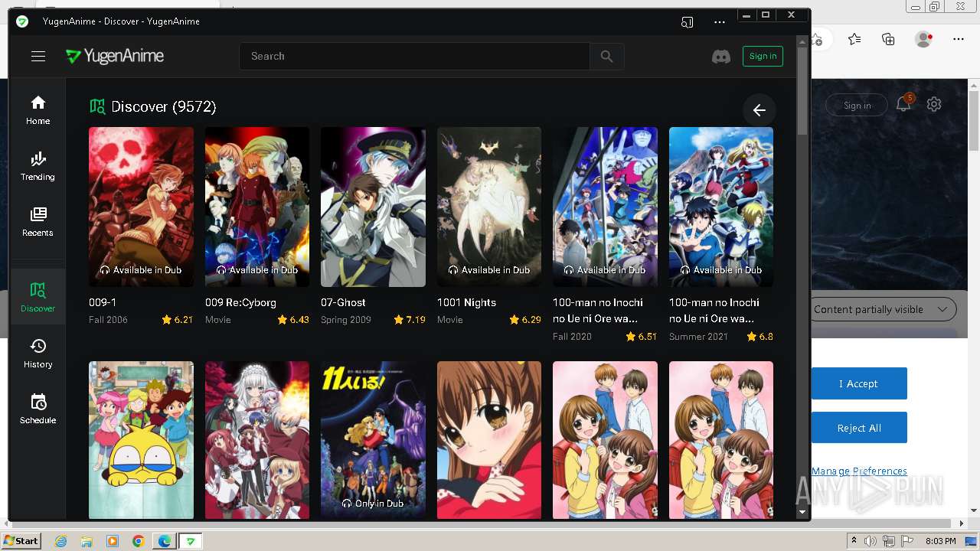Click the 07-Ghost title text

[x=343, y=302]
